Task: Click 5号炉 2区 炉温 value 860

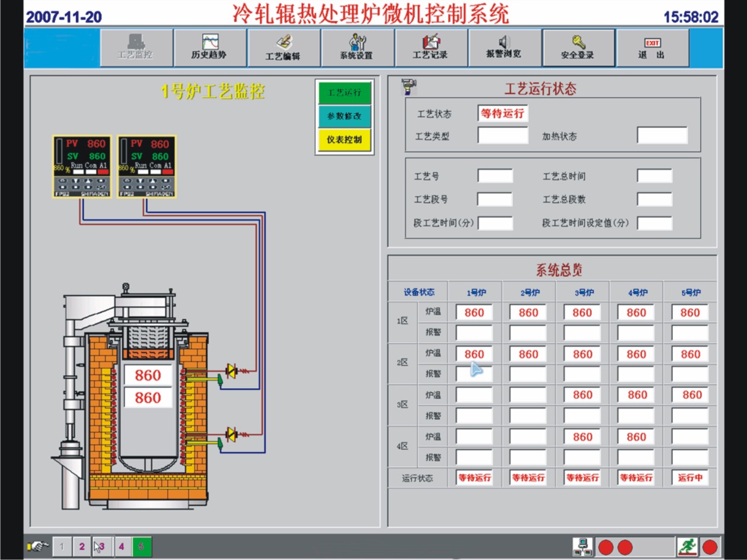Action: click(x=690, y=354)
